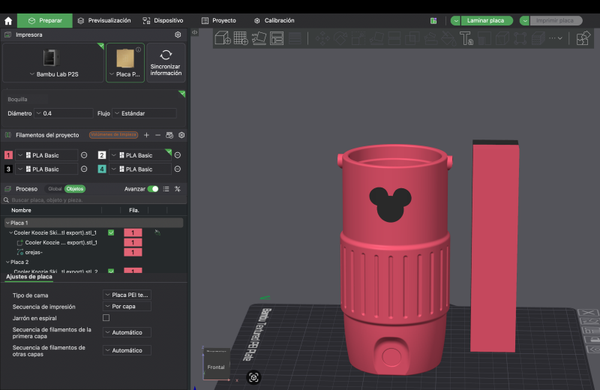600x390 pixels.
Task: Open the Diámetro 0.4 nozzle dropdown
Action: (x=64, y=113)
